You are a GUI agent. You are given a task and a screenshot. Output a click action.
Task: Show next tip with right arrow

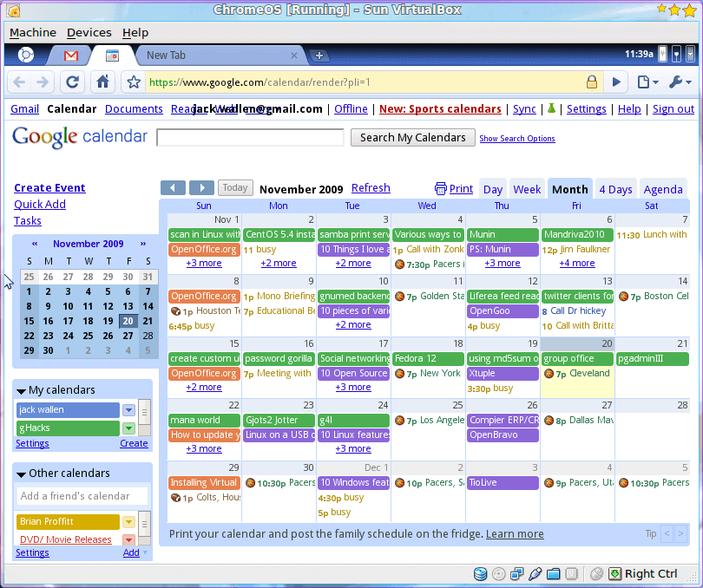click(x=681, y=533)
